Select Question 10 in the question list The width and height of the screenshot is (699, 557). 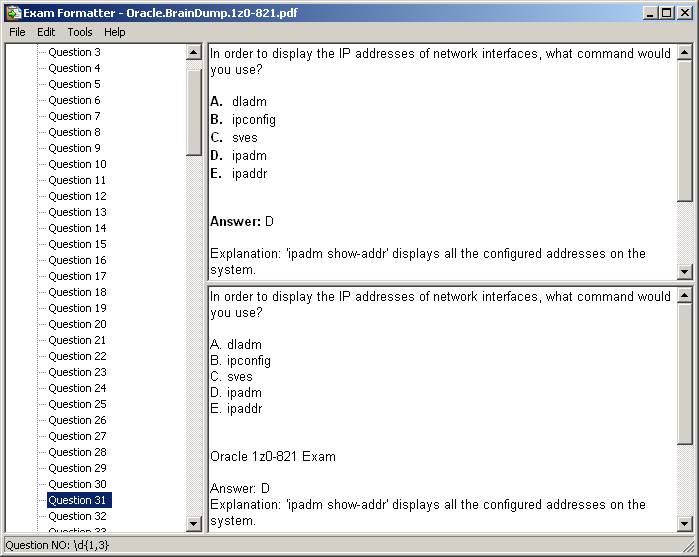pos(77,164)
